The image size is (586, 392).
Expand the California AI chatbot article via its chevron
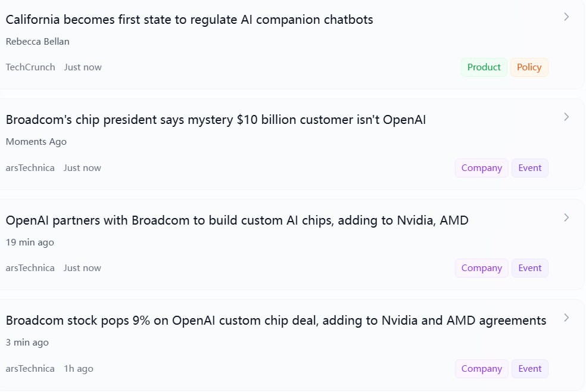click(566, 17)
